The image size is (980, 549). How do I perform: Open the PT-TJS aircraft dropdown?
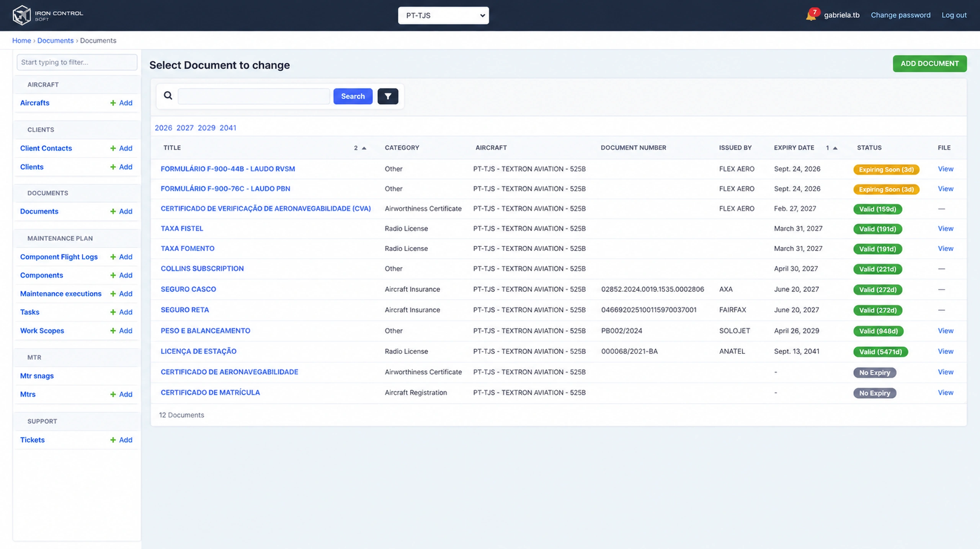(x=443, y=15)
